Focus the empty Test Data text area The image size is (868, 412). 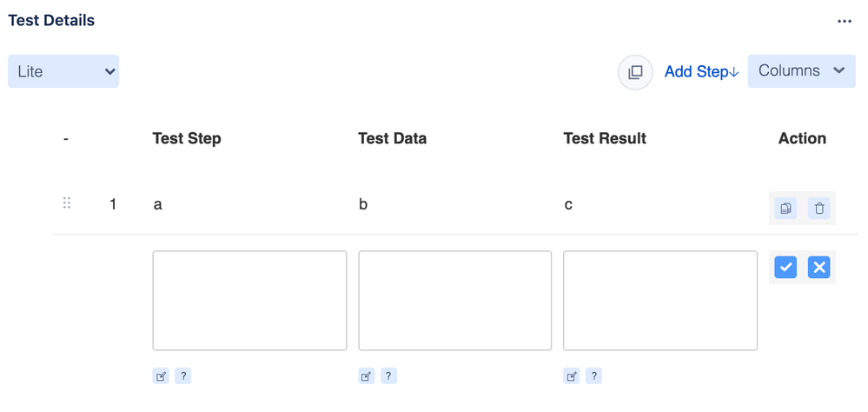(x=455, y=300)
